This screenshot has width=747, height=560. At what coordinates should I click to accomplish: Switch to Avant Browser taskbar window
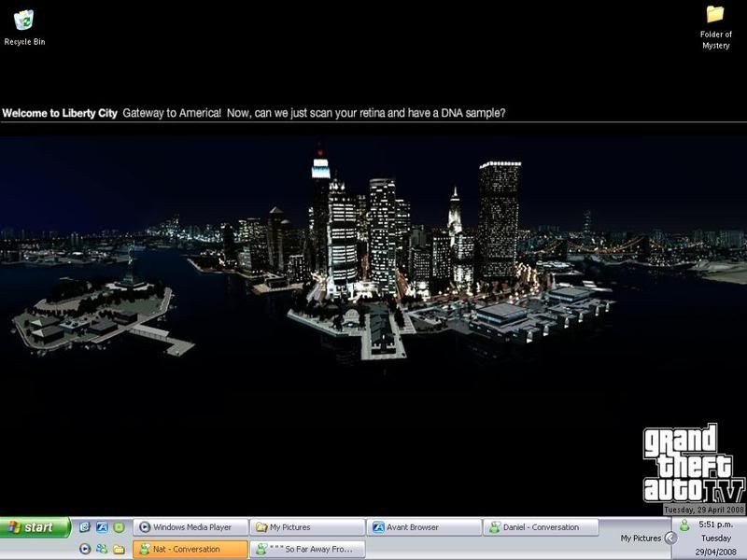424,527
